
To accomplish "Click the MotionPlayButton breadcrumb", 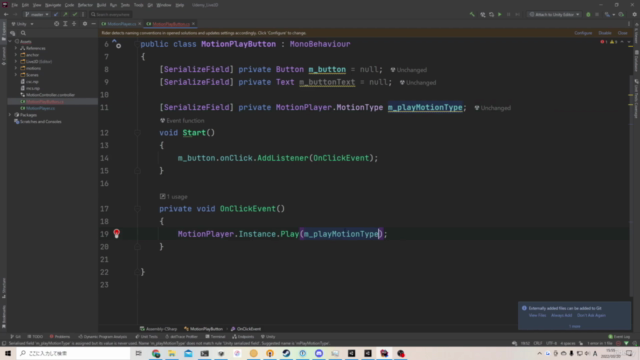I will pyautogui.click(x=203, y=329).
